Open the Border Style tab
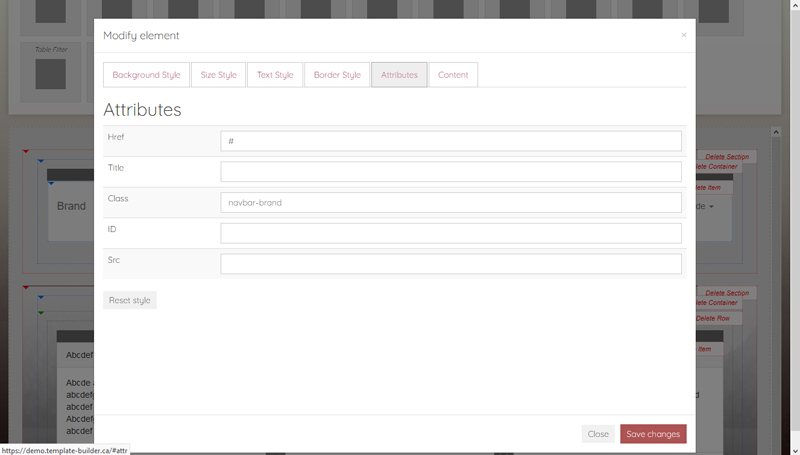Image resolution: width=800 pixels, height=455 pixels. point(337,75)
